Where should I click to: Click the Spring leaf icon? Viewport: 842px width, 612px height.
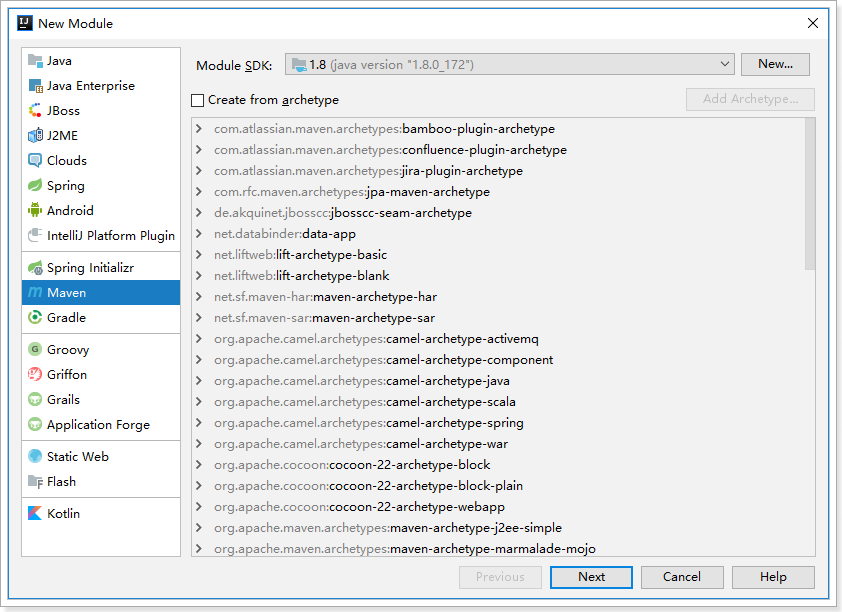click(x=35, y=185)
